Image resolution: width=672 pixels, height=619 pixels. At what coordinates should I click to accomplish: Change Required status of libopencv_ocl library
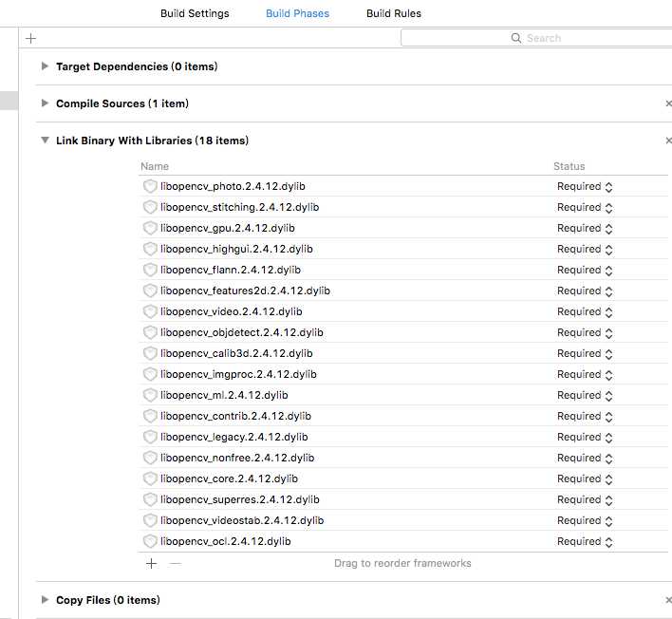point(585,542)
